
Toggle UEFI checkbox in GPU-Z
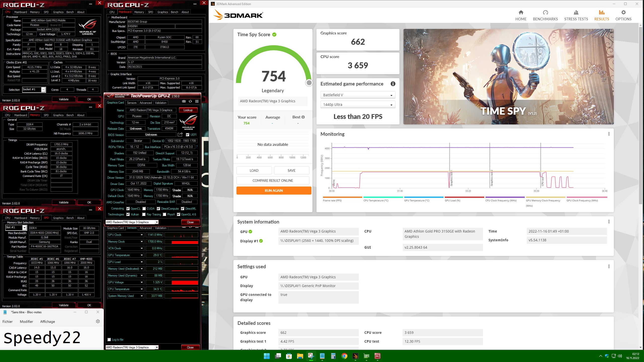(x=187, y=135)
